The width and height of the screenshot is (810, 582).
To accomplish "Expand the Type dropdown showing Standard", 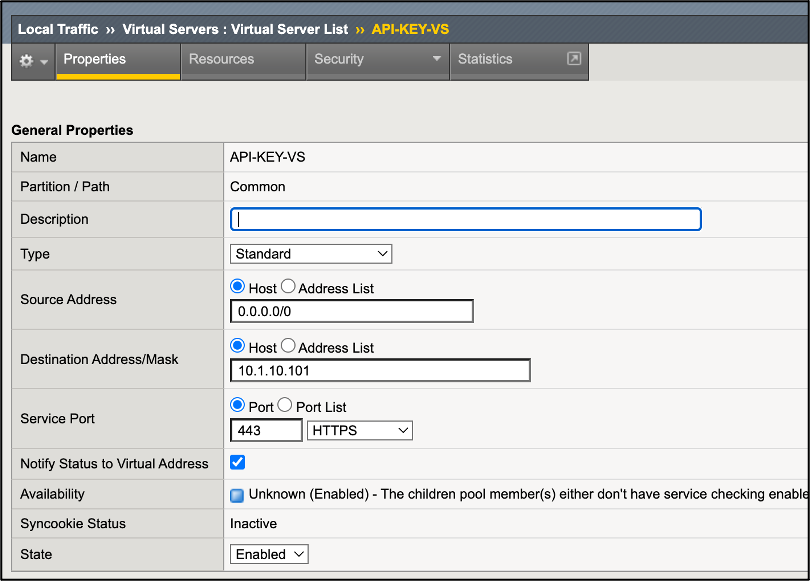I will coord(311,254).
